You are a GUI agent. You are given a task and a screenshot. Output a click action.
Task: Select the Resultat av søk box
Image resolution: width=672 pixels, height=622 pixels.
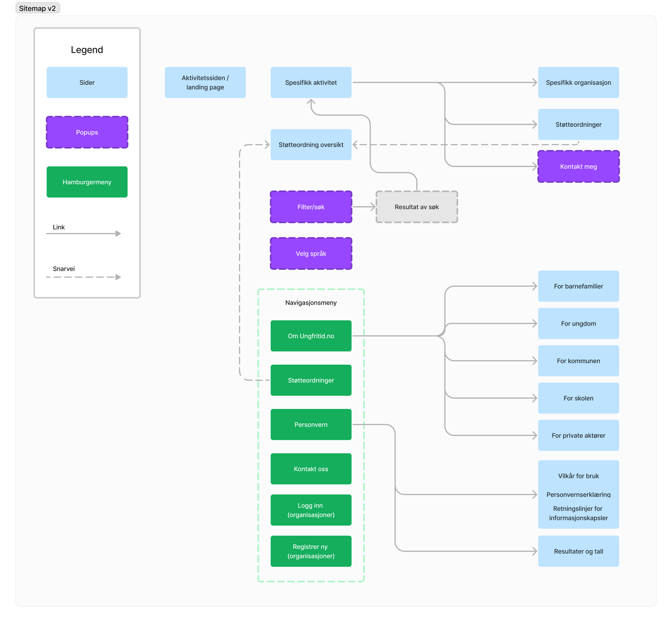[416, 207]
